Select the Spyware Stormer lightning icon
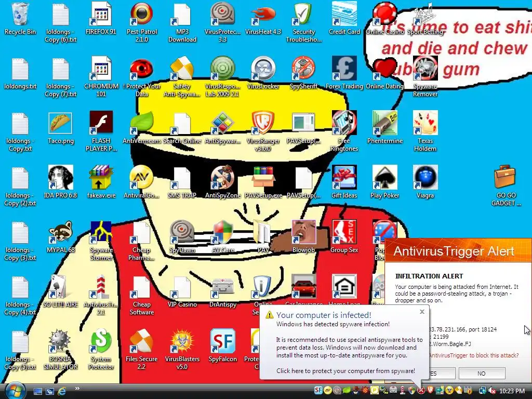The width and height of the screenshot is (532, 399). 101,232
